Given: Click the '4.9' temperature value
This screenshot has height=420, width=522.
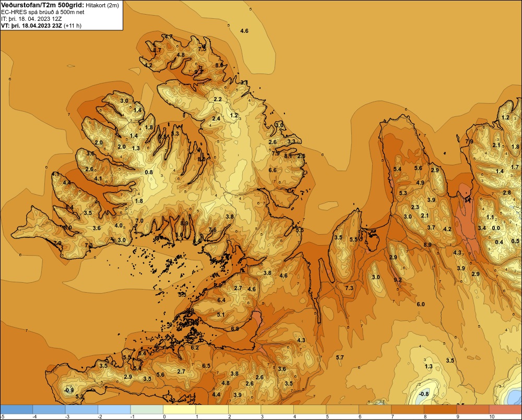Looking at the screenshot, I should click(x=420, y=183).
